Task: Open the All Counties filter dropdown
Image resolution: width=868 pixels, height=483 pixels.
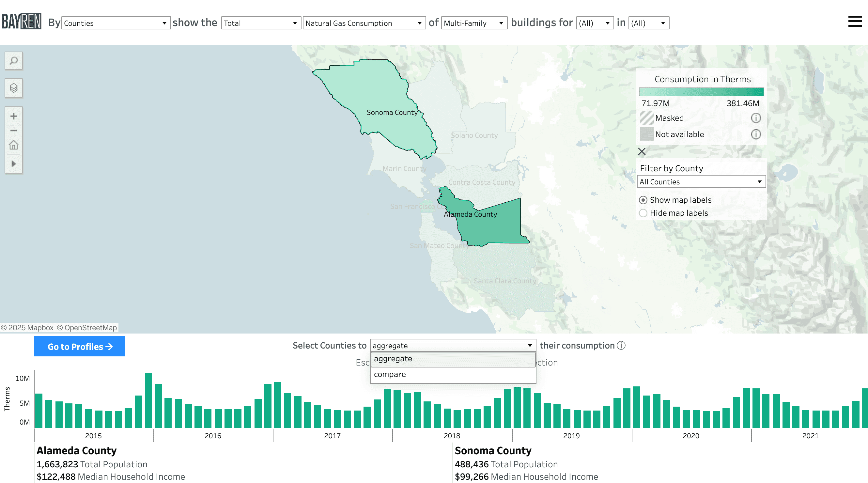Action: tap(701, 182)
